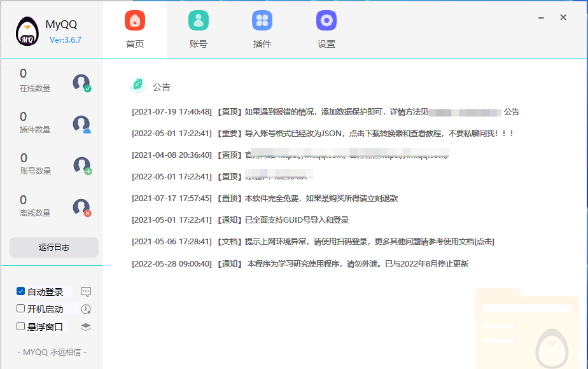Switch to the 账号 tab
This screenshot has width=588, height=369.
point(199,29)
